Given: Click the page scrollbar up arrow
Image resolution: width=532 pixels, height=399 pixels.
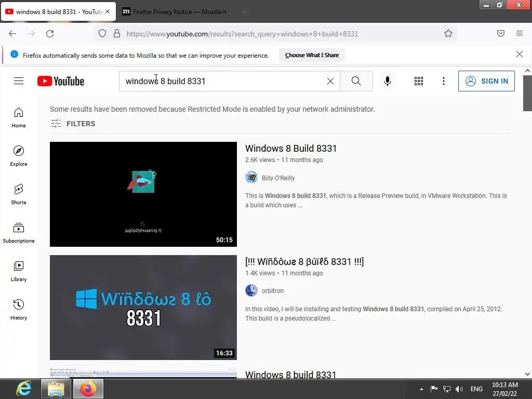Looking at the screenshot, I should (527, 71).
